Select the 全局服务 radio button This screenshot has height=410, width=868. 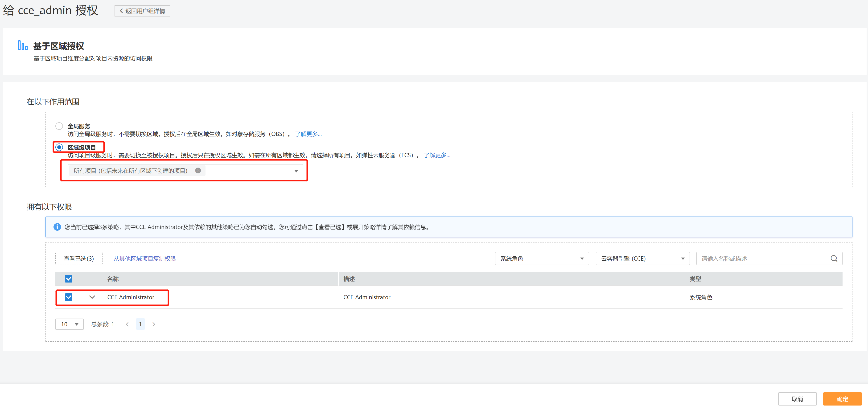(x=59, y=126)
